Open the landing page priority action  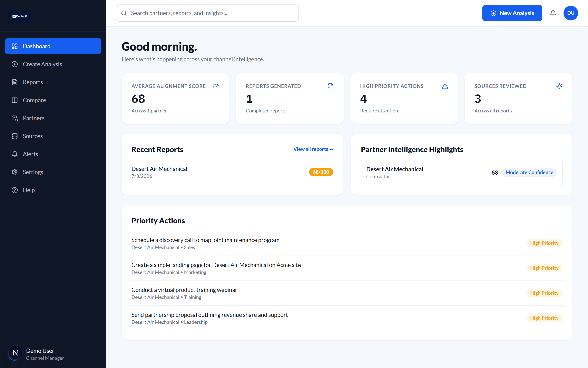(347, 268)
